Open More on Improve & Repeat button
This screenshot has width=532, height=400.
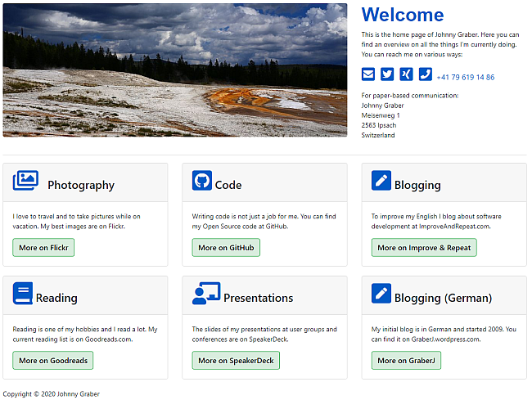click(424, 248)
